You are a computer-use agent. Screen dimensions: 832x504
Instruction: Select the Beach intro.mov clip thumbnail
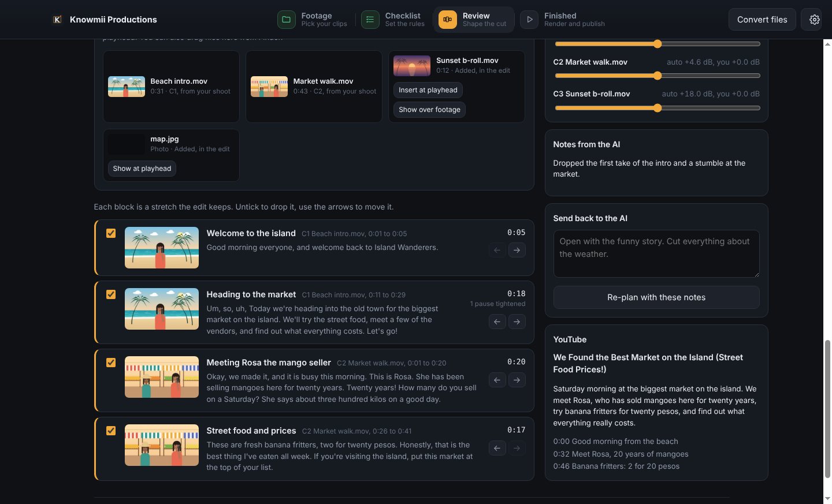coord(127,87)
